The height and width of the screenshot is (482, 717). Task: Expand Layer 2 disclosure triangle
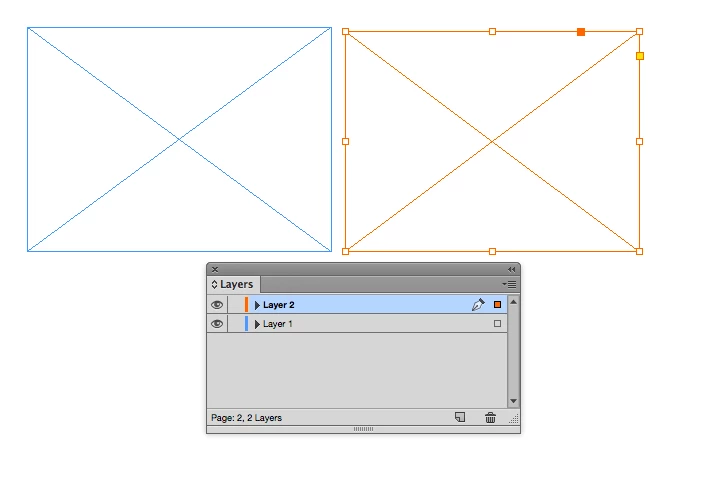257,305
